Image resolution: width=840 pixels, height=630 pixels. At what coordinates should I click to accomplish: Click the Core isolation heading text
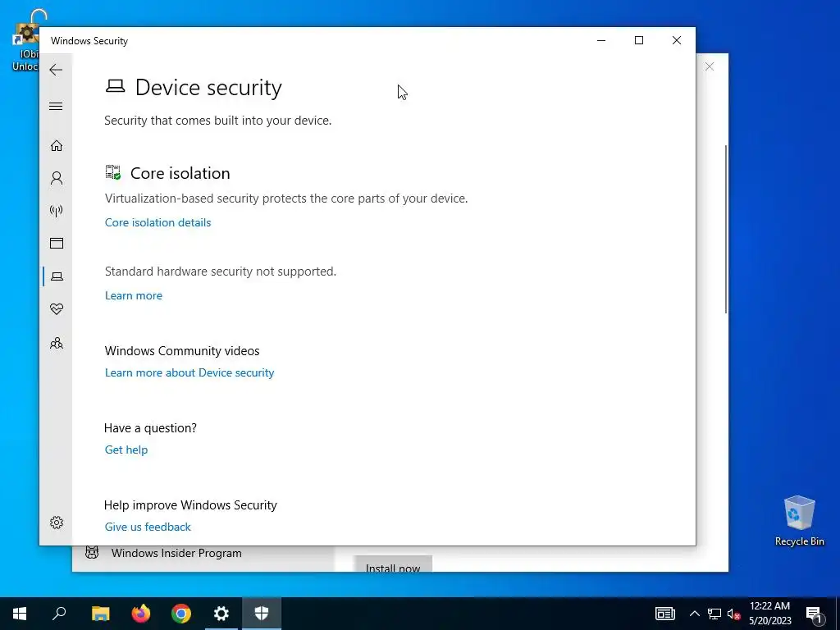coord(180,173)
